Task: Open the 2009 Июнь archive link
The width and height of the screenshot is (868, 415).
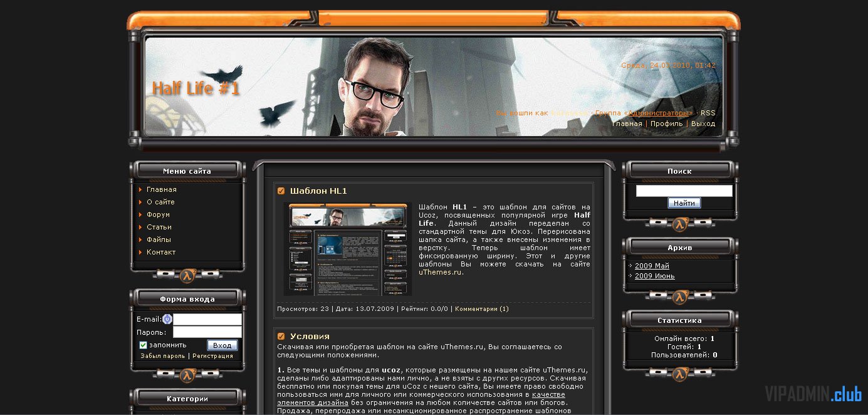Action: click(654, 276)
